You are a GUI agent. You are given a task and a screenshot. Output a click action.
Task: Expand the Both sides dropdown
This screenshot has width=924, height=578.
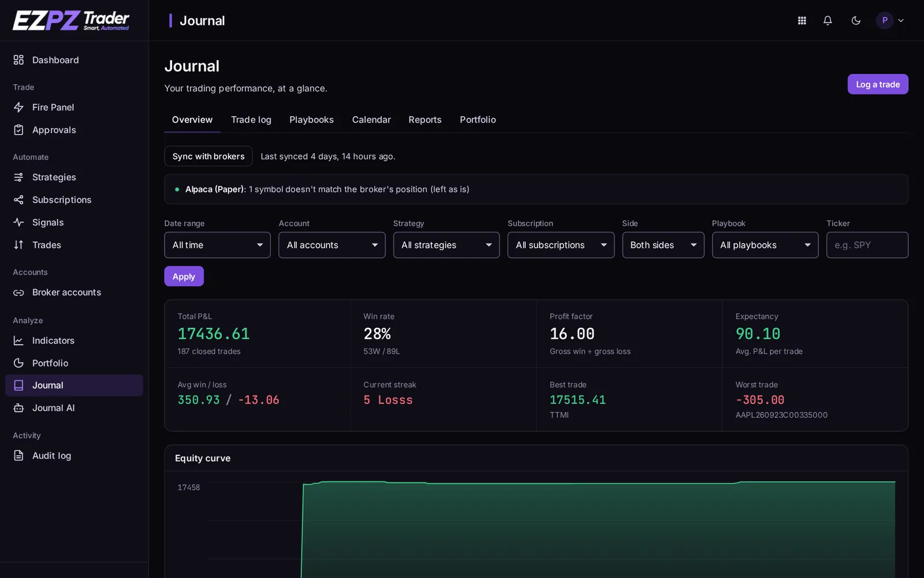tap(663, 245)
